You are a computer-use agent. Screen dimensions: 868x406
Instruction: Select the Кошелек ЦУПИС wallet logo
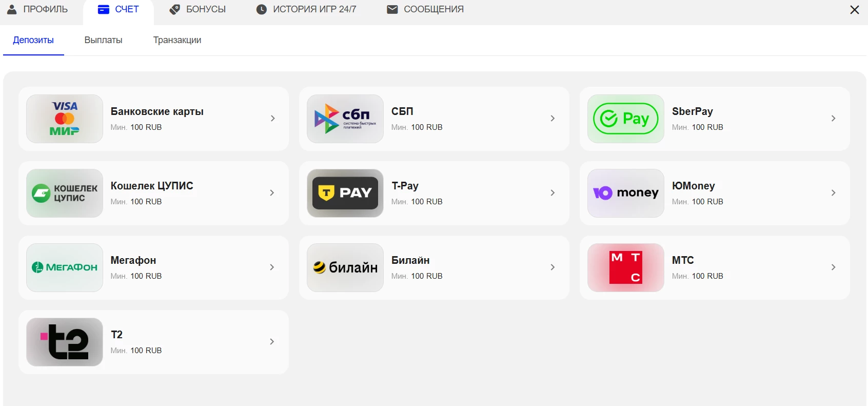[x=65, y=193]
